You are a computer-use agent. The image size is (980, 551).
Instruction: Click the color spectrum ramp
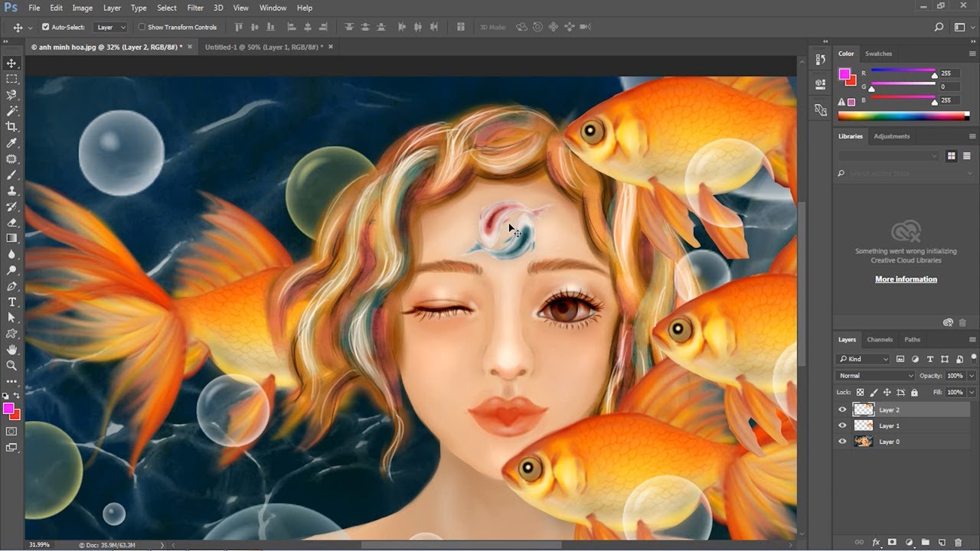(903, 116)
